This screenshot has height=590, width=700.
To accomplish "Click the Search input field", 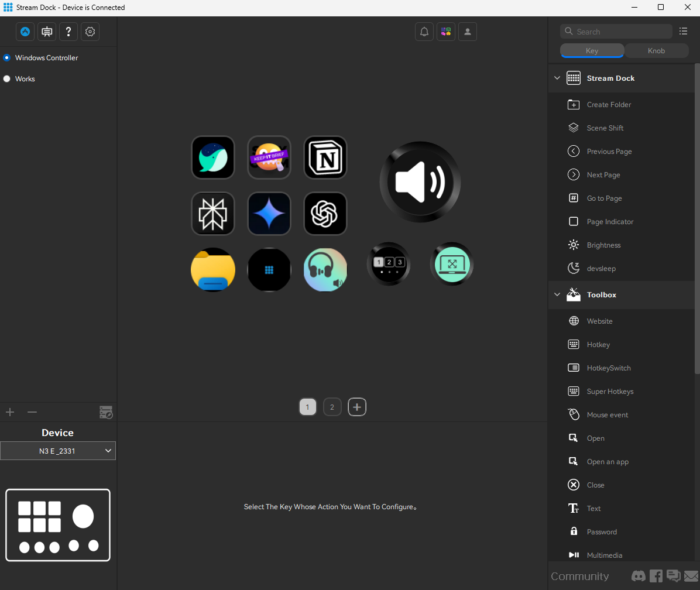I will (616, 31).
